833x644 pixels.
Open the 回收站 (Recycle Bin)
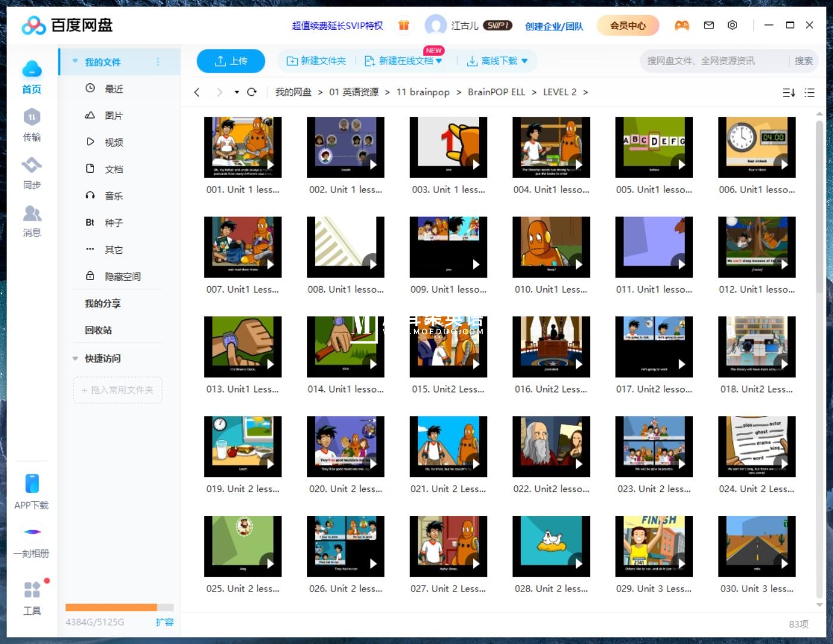98,330
